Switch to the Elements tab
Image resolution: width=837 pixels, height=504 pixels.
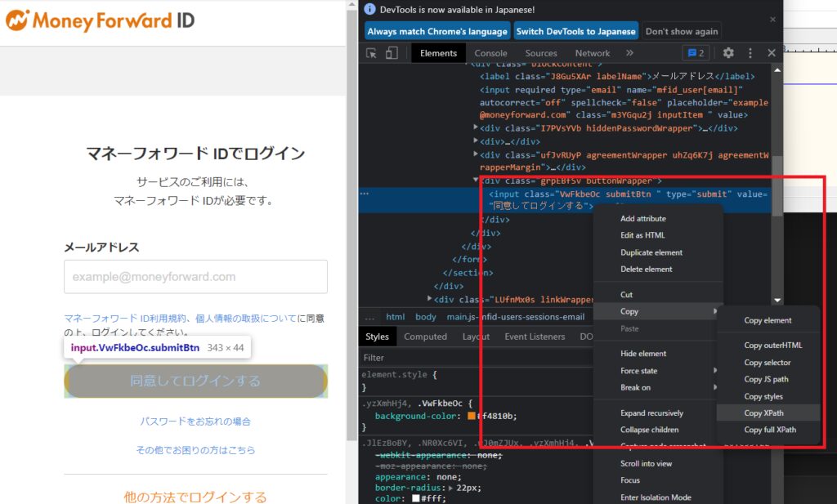pos(438,53)
